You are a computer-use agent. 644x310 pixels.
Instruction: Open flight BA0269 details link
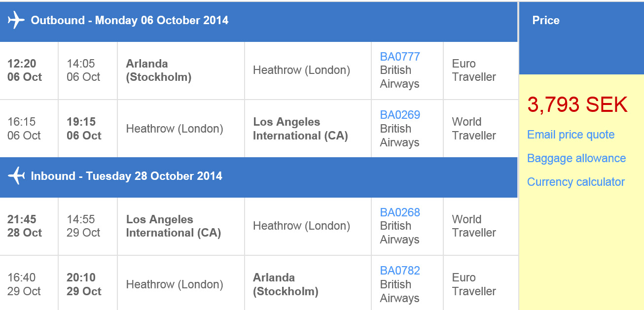click(x=400, y=115)
